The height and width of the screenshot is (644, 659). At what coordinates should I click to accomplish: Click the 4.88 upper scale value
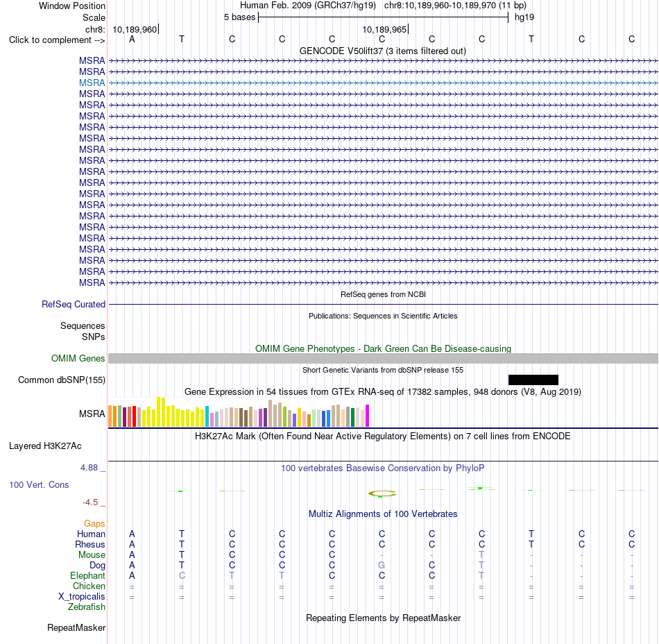89,468
